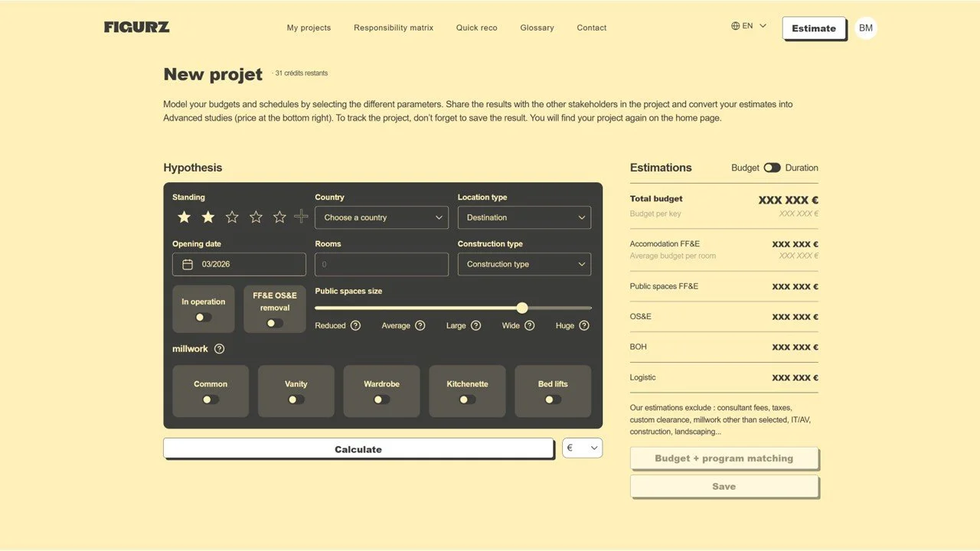The image size is (980, 551).
Task: Go to the Contact page
Action: pos(592,28)
